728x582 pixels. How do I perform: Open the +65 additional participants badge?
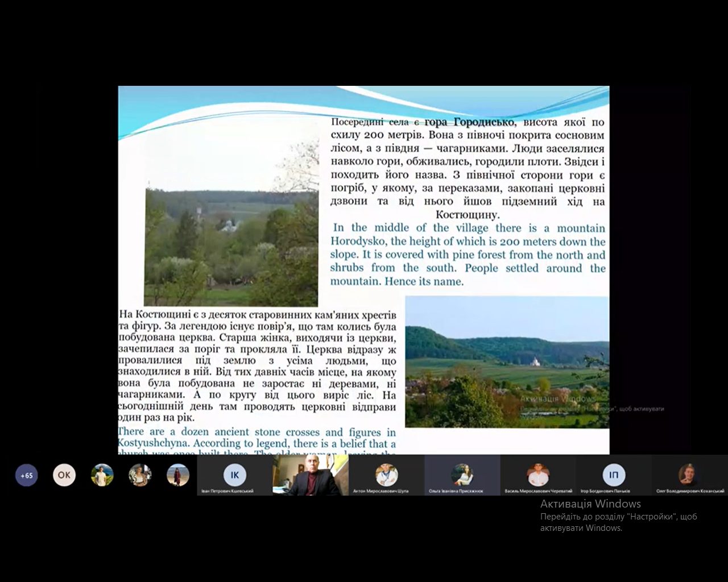click(x=26, y=475)
